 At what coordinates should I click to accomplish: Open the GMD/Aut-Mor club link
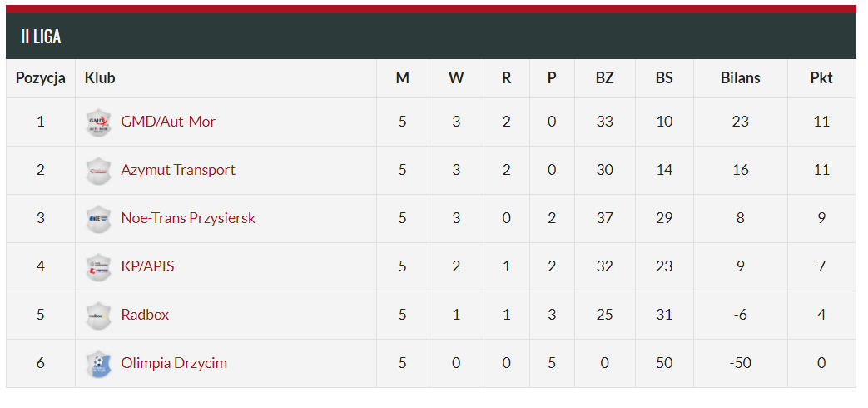tap(168, 122)
